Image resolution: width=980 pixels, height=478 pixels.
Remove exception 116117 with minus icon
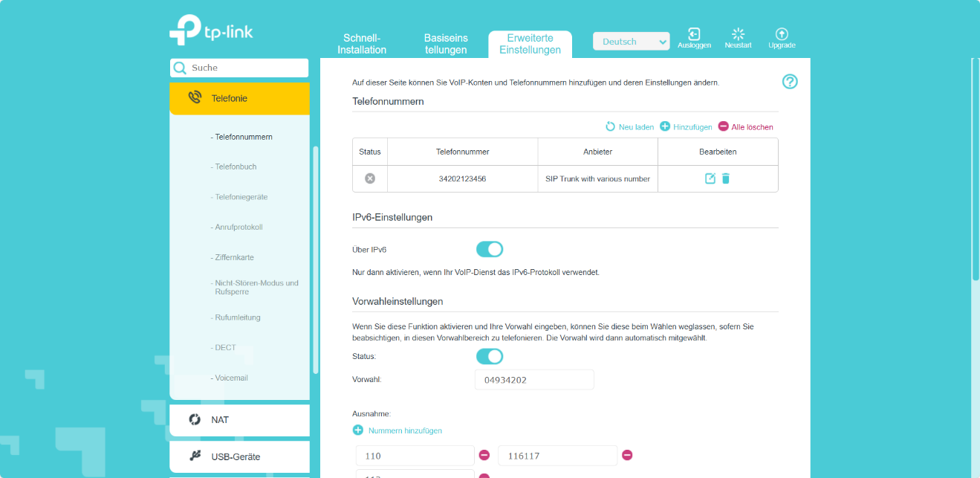click(627, 455)
